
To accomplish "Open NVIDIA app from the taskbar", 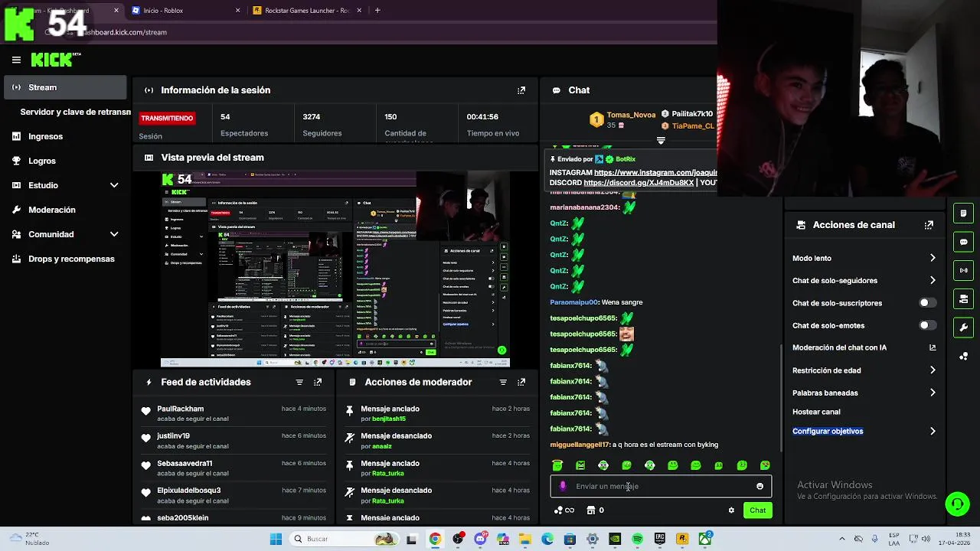I will point(615,539).
